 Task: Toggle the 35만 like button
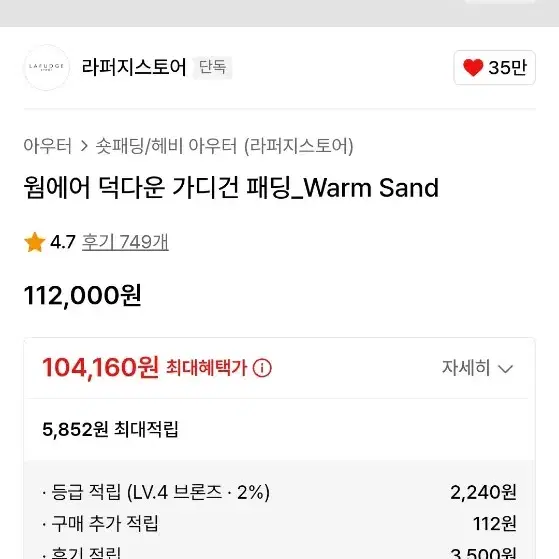pyautogui.click(x=494, y=67)
